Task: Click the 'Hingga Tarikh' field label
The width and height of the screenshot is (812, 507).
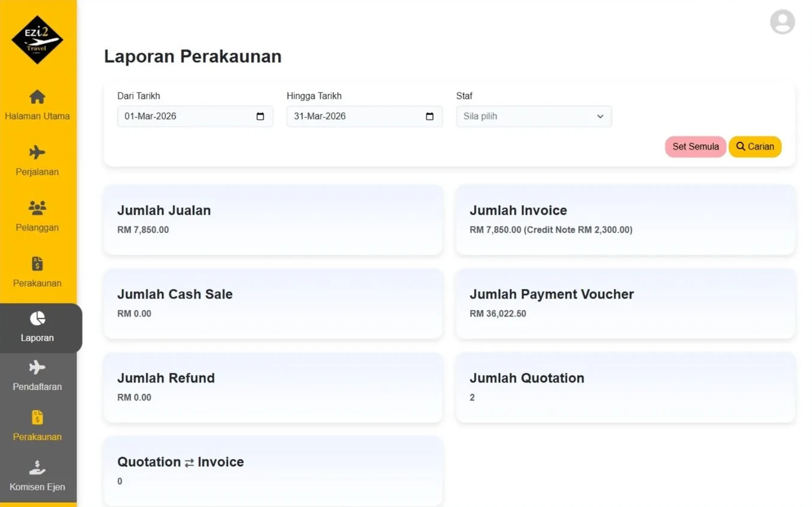Action: point(314,96)
